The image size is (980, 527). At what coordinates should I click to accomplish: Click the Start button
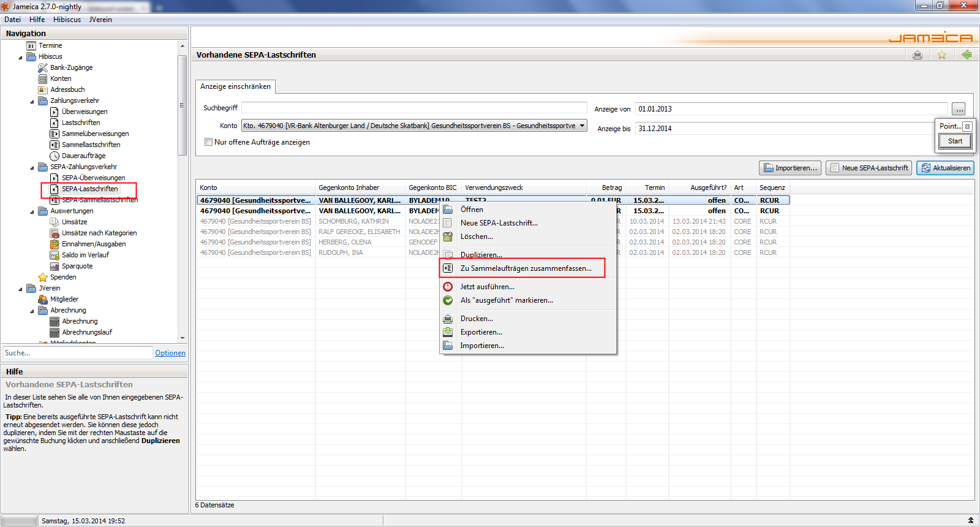[x=955, y=141]
